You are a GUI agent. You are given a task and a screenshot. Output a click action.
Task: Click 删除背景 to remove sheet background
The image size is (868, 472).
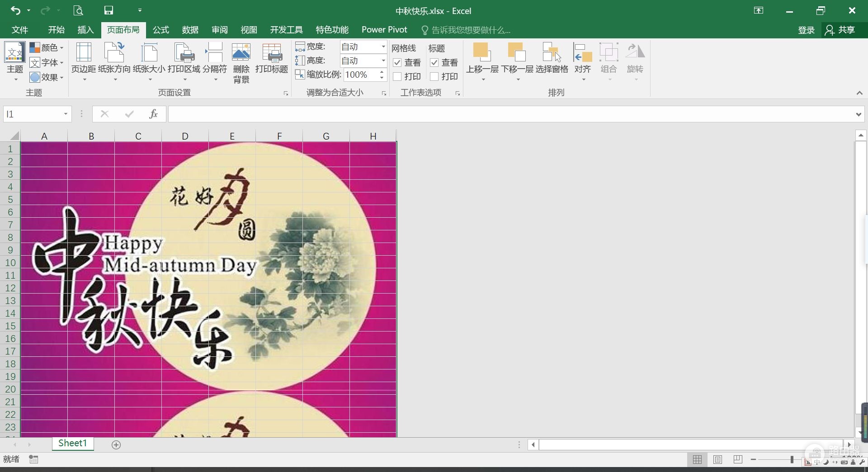pos(241,62)
